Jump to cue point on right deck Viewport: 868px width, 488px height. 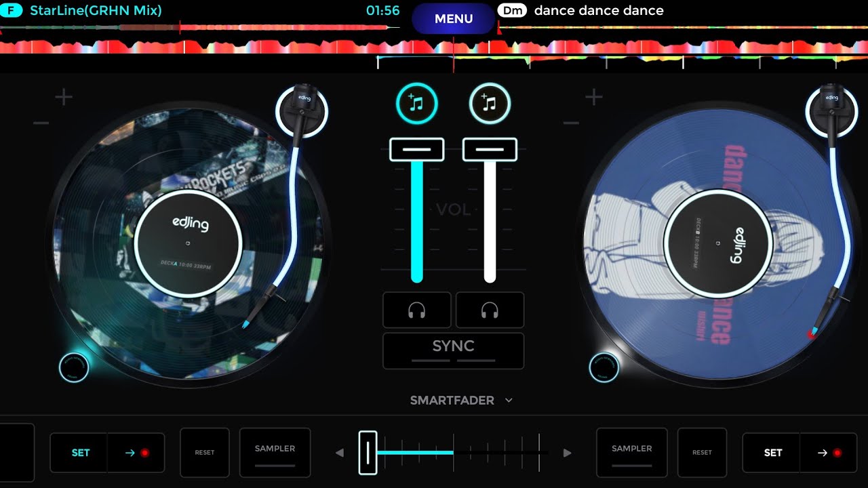coord(829,453)
